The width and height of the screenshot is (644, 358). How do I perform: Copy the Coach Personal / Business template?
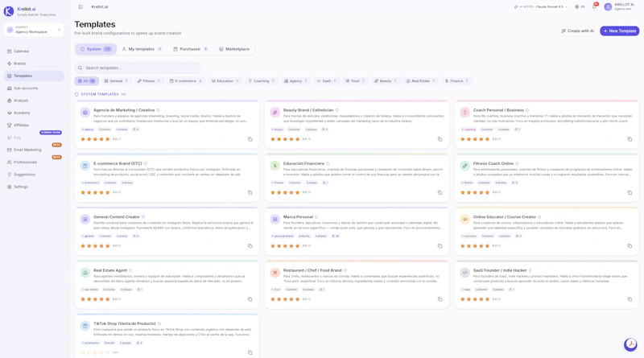pos(630,139)
